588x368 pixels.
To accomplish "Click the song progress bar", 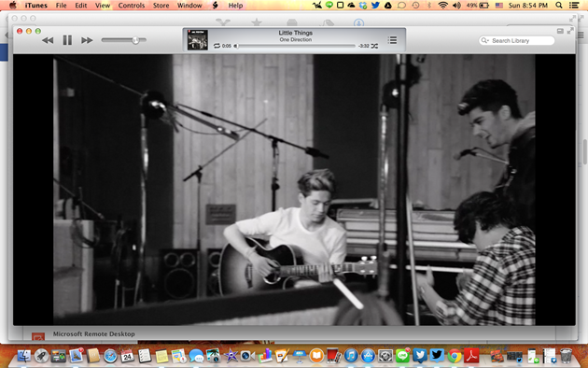I will pyautogui.click(x=296, y=46).
